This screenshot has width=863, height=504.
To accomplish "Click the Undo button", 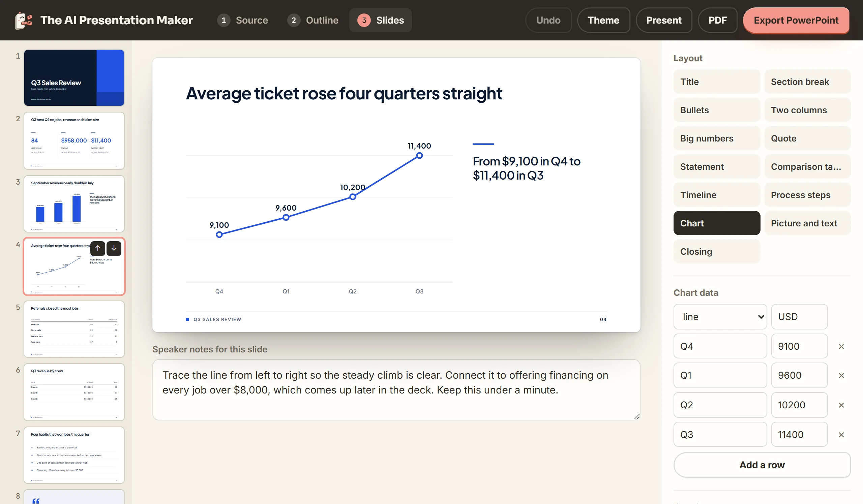I will (x=548, y=20).
